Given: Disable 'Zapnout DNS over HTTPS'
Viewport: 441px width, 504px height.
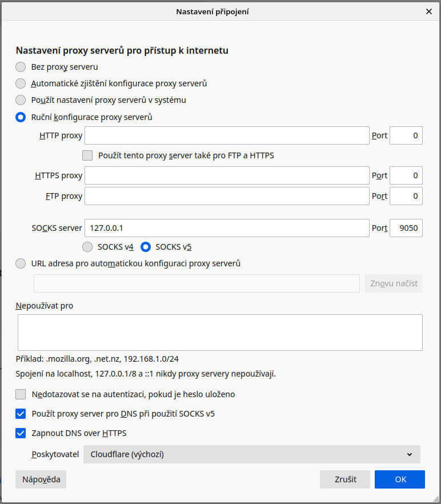Looking at the screenshot, I should (x=21, y=433).
